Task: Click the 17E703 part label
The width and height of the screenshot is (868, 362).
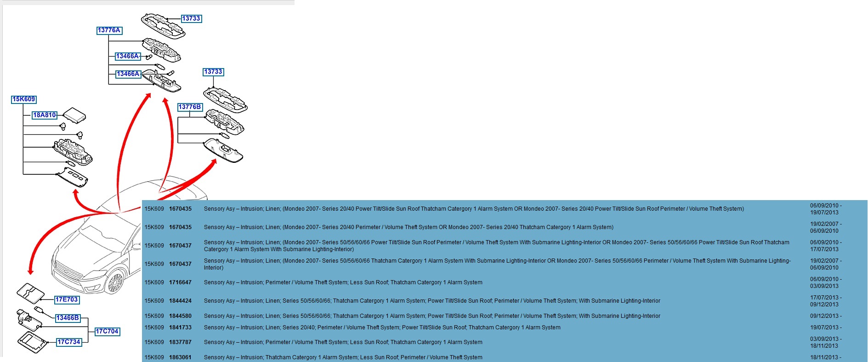Action: coord(67,299)
